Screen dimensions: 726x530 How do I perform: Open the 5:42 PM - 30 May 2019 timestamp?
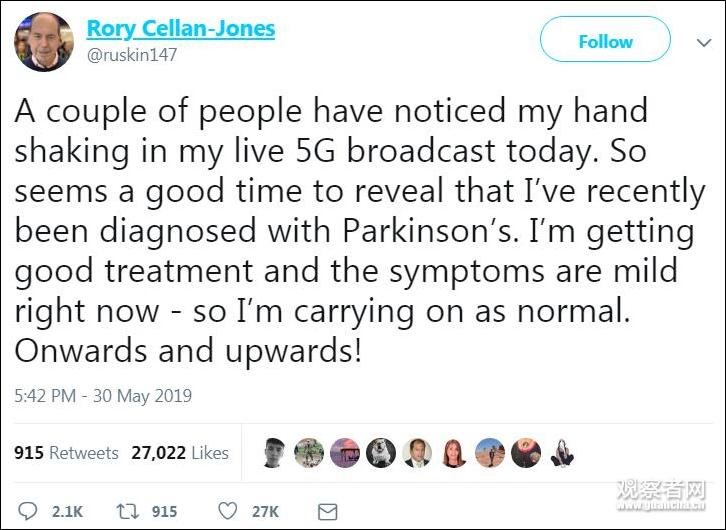tap(103, 396)
